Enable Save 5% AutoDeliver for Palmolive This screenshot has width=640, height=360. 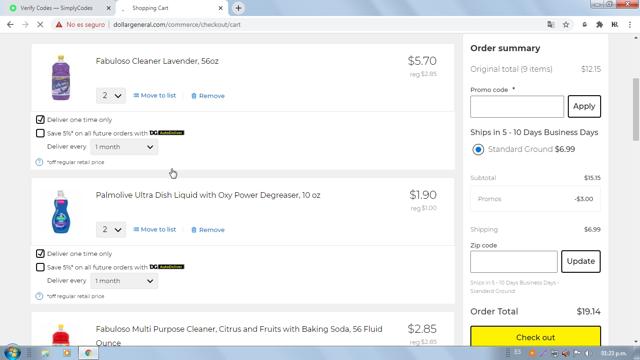coord(40,267)
